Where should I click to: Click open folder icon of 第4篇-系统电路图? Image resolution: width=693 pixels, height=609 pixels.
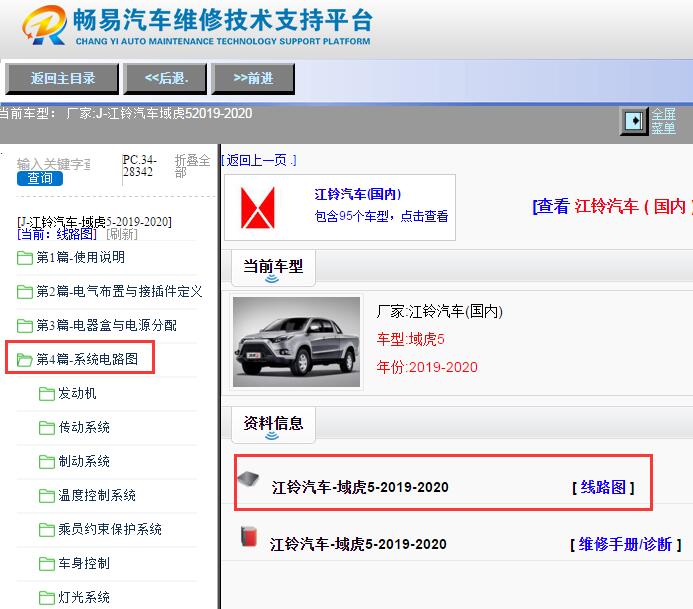click(25, 360)
